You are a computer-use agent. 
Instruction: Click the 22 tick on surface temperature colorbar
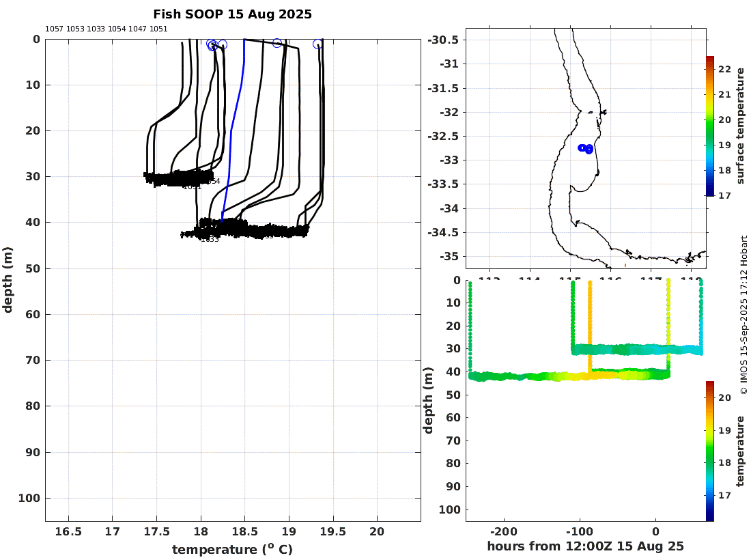click(x=725, y=70)
